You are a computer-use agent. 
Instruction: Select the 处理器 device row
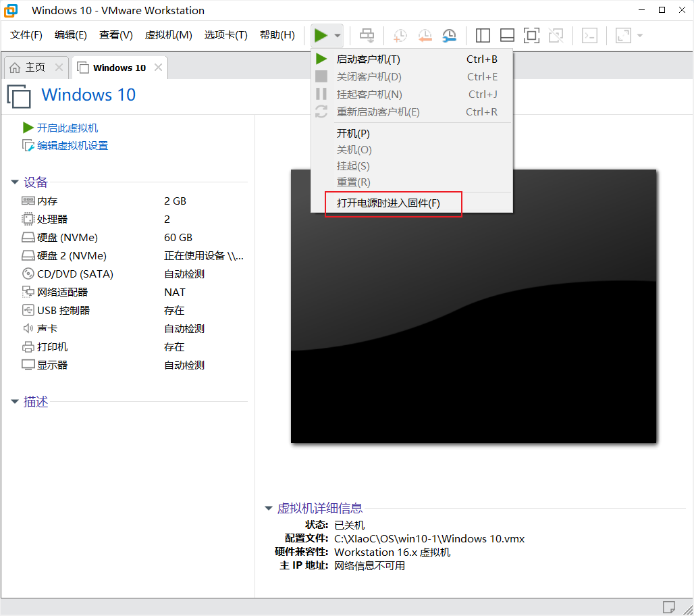click(133, 220)
